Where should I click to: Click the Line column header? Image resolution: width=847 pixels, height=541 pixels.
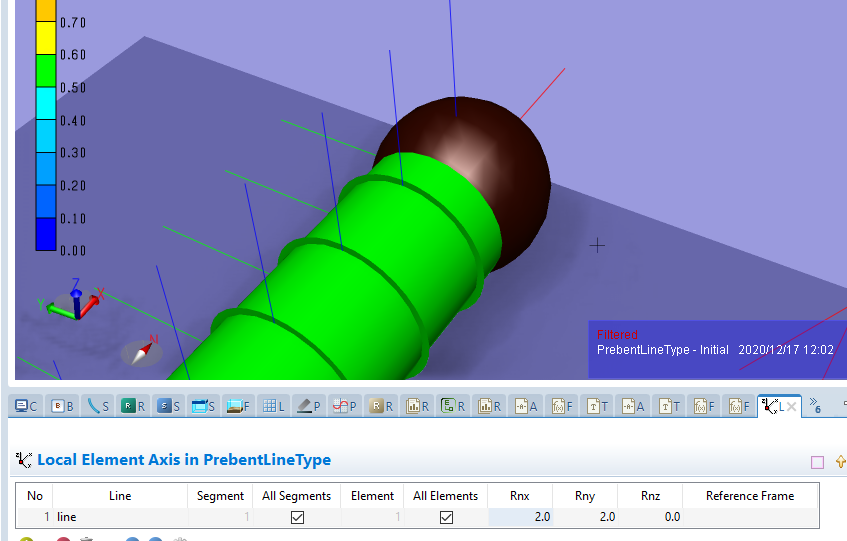[x=120, y=496]
